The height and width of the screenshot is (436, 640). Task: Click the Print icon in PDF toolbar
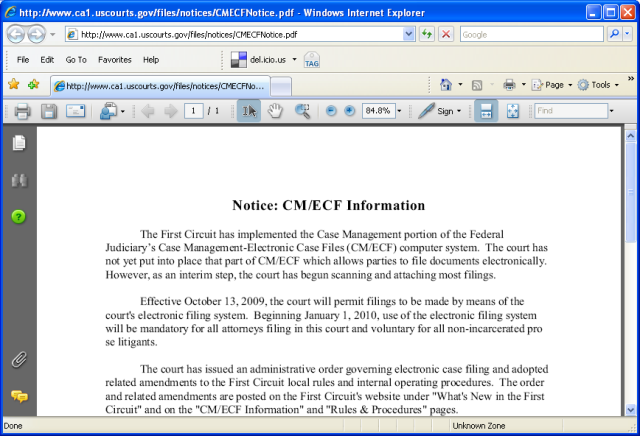click(x=22, y=111)
